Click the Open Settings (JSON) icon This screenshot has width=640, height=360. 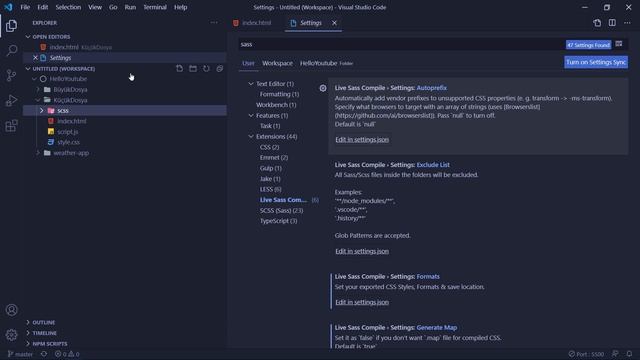click(x=597, y=23)
